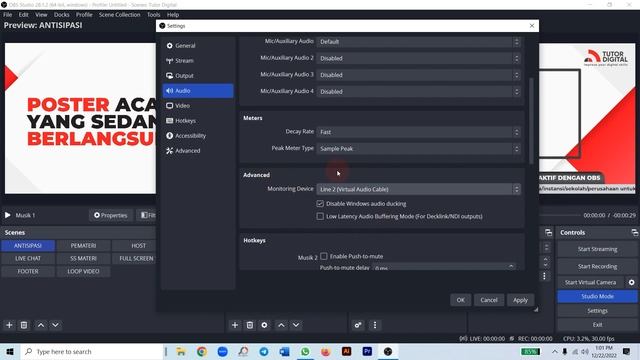Remove selected scene with trash icon
640x360 pixels.
(24, 325)
